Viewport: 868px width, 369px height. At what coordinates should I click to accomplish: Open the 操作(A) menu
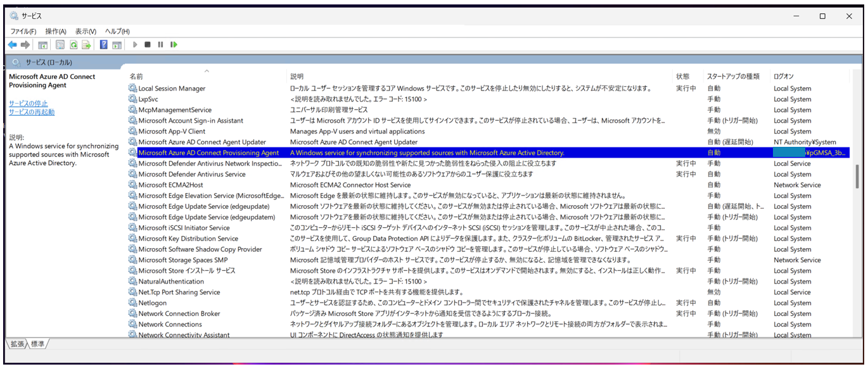point(56,31)
